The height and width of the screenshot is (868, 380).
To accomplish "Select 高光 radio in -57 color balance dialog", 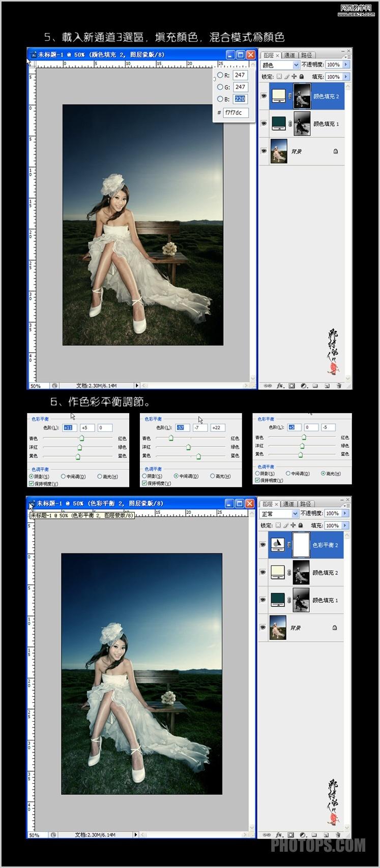I will pos(213,476).
